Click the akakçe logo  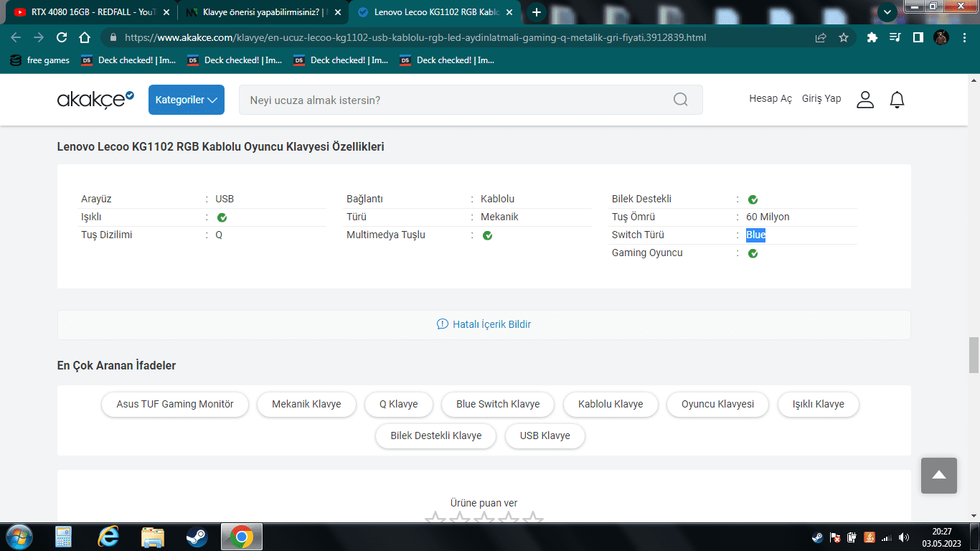[95, 100]
